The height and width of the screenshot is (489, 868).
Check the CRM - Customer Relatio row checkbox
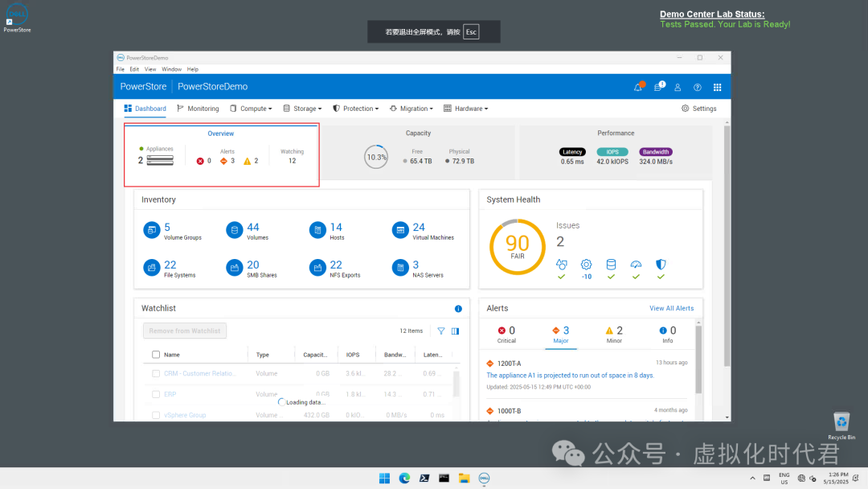click(156, 374)
